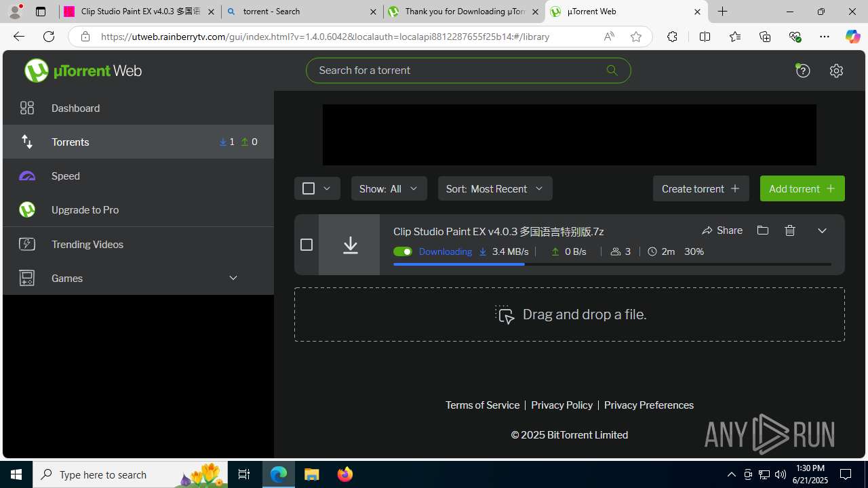Close the torrent - Search tab
The height and width of the screenshot is (488, 868).
click(x=373, y=12)
